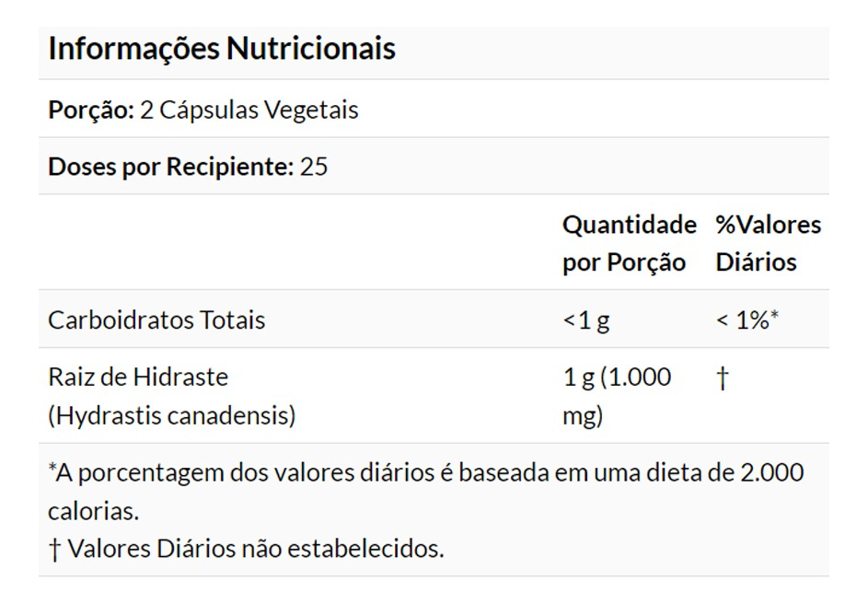Click the bold "Porção:" label

pos(91,110)
